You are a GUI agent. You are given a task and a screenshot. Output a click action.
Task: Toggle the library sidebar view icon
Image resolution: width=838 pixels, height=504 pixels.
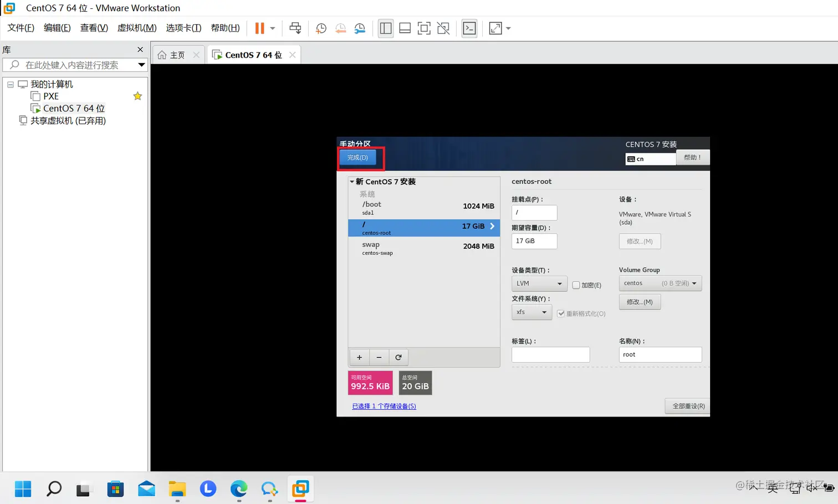point(386,28)
